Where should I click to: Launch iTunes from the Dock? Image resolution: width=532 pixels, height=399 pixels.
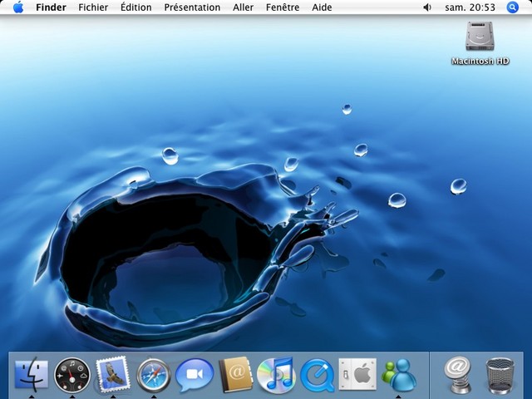276,375
